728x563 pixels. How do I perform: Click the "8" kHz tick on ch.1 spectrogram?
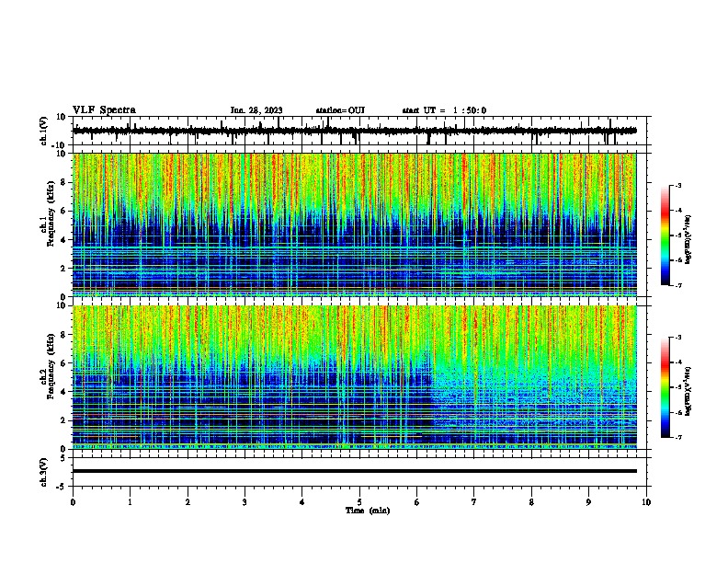pos(64,182)
